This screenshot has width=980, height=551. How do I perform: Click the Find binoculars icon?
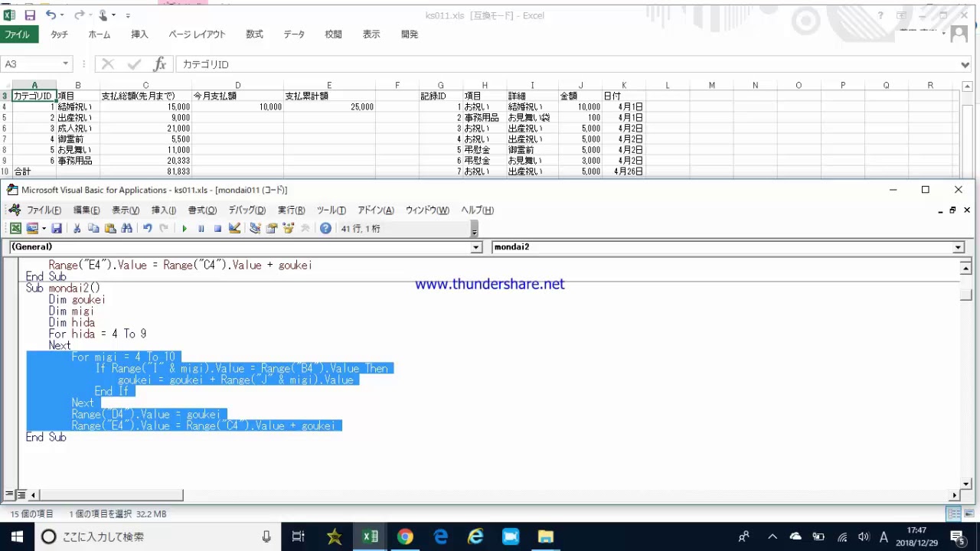(x=127, y=228)
